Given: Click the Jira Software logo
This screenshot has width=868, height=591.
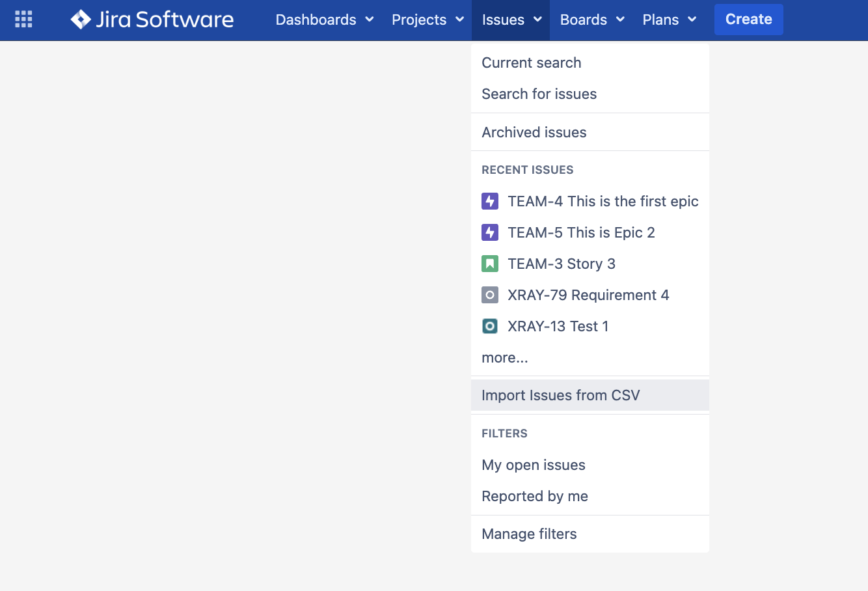Looking at the screenshot, I should coord(152,20).
